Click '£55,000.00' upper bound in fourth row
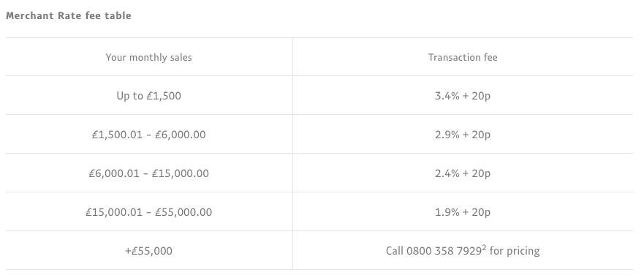Image resolution: width=644 pixels, height=278 pixels. tap(183, 211)
